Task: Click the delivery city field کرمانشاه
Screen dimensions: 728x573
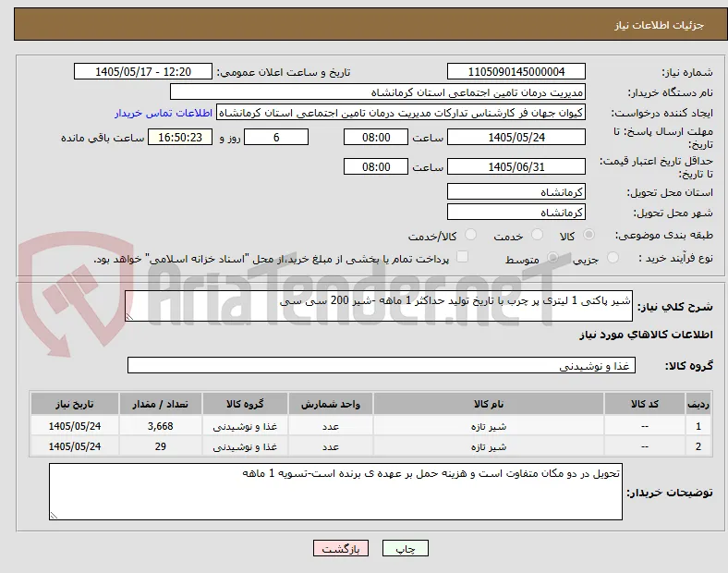Action: pyautogui.click(x=516, y=213)
